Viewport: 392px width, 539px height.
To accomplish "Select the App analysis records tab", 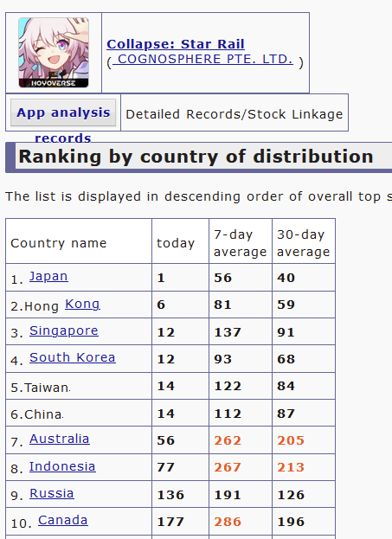I will pyautogui.click(x=63, y=112).
